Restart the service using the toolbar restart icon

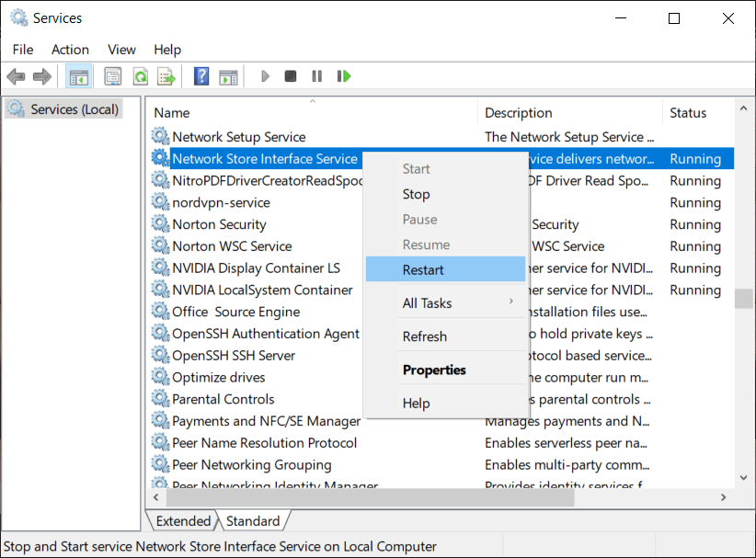click(x=343, y=75)
